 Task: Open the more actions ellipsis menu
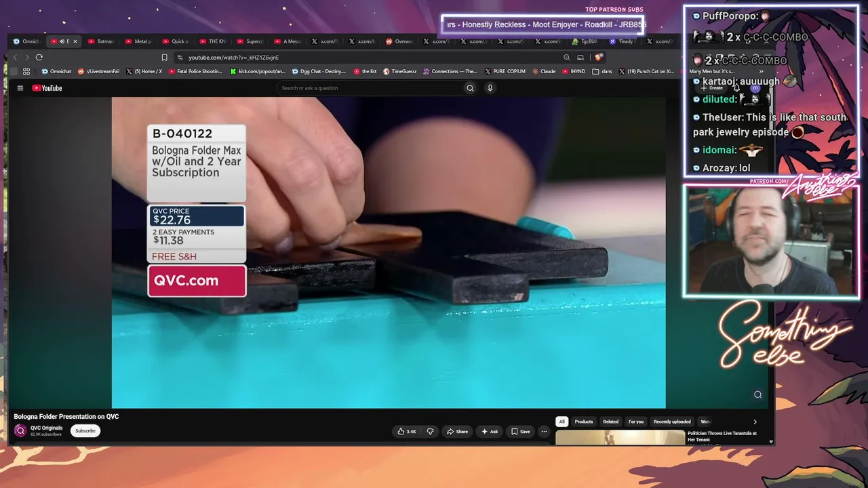[544, 432]
